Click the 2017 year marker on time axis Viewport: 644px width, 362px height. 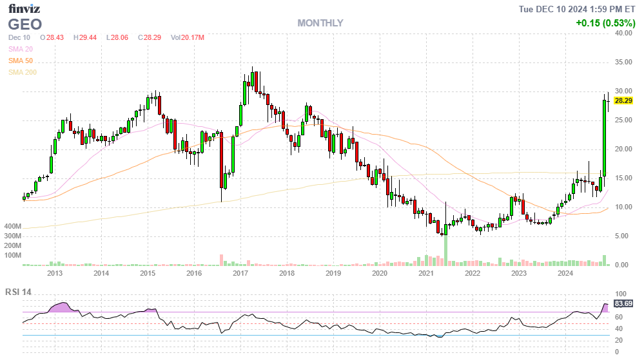(240, 273)
